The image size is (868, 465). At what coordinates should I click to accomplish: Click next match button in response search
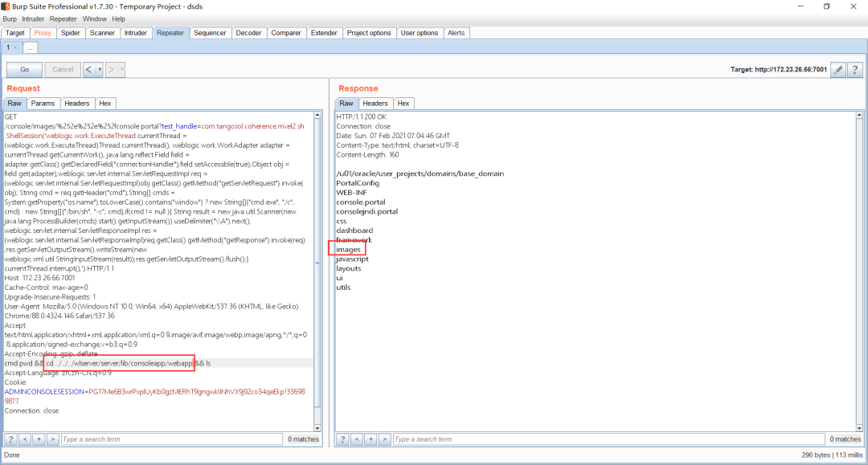click(385, 439)
